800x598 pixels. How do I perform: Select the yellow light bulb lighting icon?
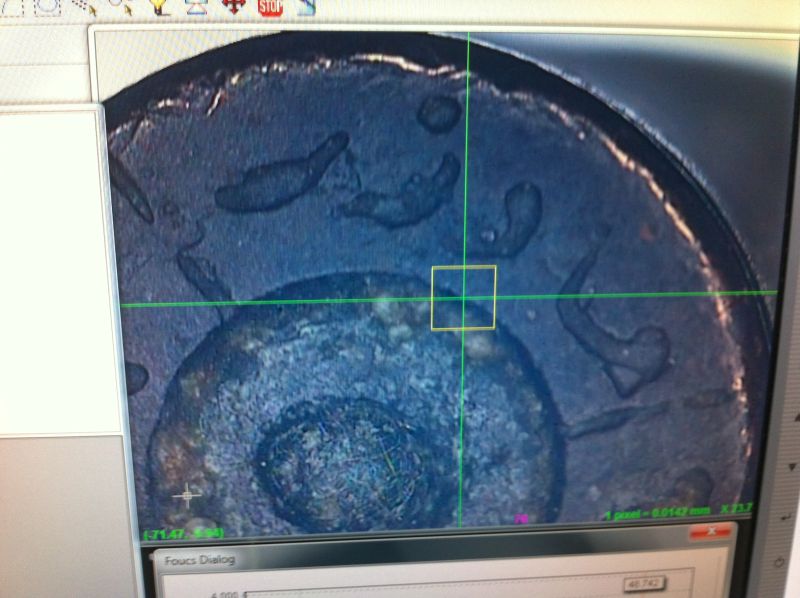pyautogui.click(x=160, y=6)
